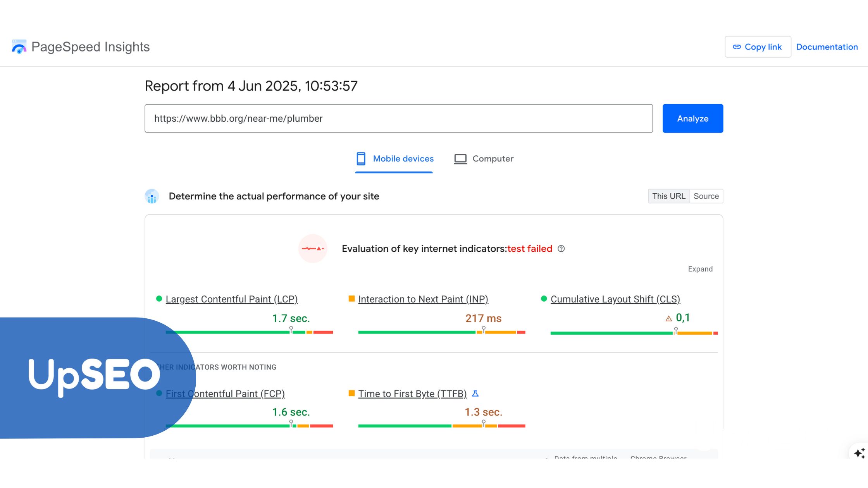Click the LCP distribution bar
The image size is (868, 488).
(250, 332)
